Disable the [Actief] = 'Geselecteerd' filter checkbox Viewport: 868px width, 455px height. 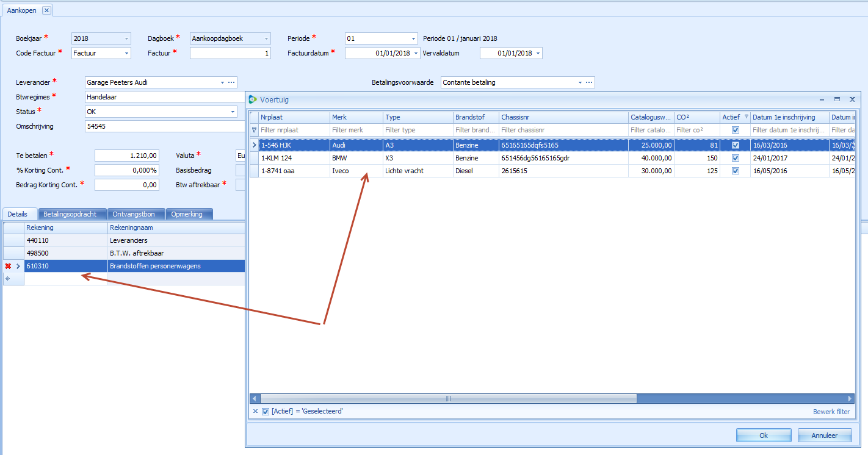(x=265, y=412)
